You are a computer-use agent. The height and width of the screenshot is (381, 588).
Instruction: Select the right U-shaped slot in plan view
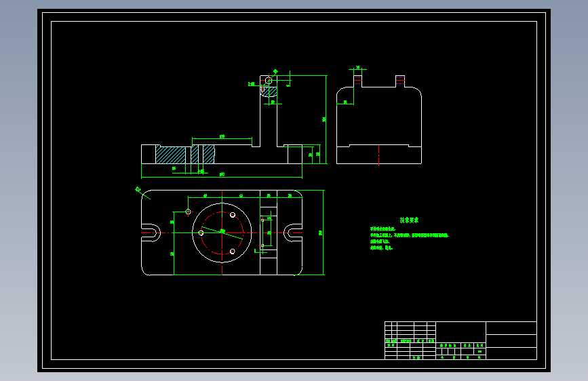click(293, 233)
